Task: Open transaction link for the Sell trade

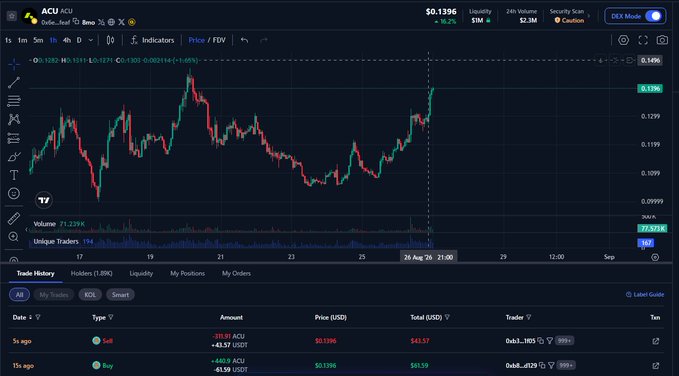Action: (x=656, y=341)
